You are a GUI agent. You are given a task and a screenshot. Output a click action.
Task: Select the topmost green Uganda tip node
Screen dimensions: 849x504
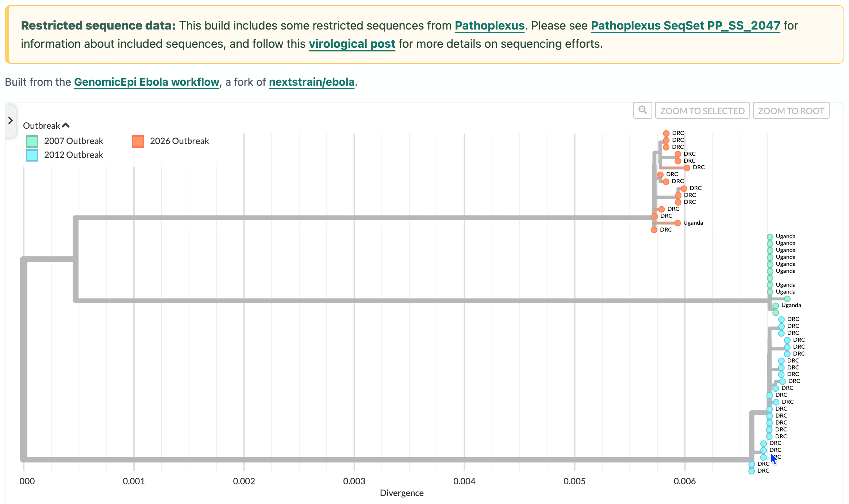click(770, 237)
